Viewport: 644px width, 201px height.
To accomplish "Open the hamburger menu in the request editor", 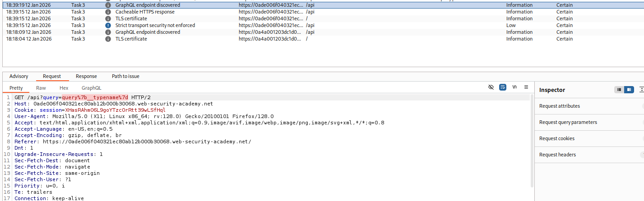I will 526,87.
